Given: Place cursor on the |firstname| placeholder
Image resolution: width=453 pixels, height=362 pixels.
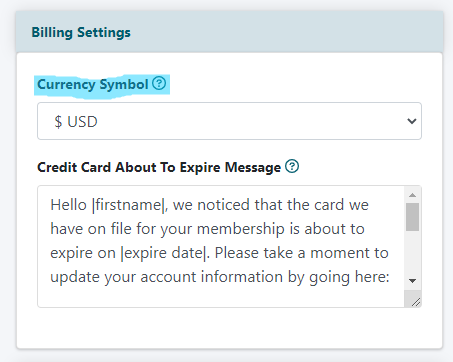Looking at the screenshot, I should (128, 205).
